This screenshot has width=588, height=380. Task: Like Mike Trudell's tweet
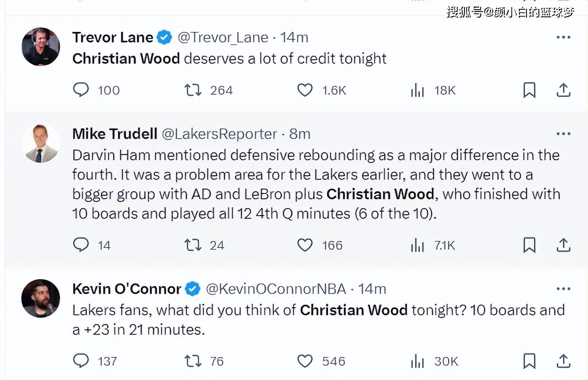click(x=305, y=245)
